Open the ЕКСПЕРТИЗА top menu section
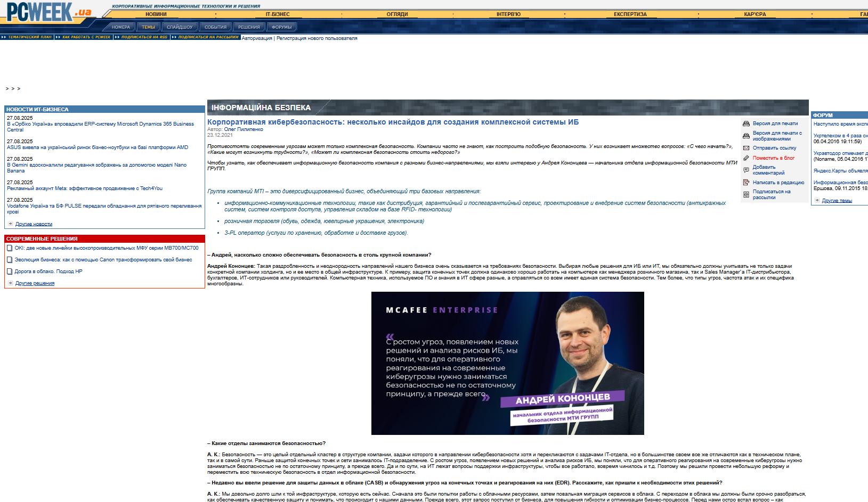 pyautogui.click(x=630, y=14)
